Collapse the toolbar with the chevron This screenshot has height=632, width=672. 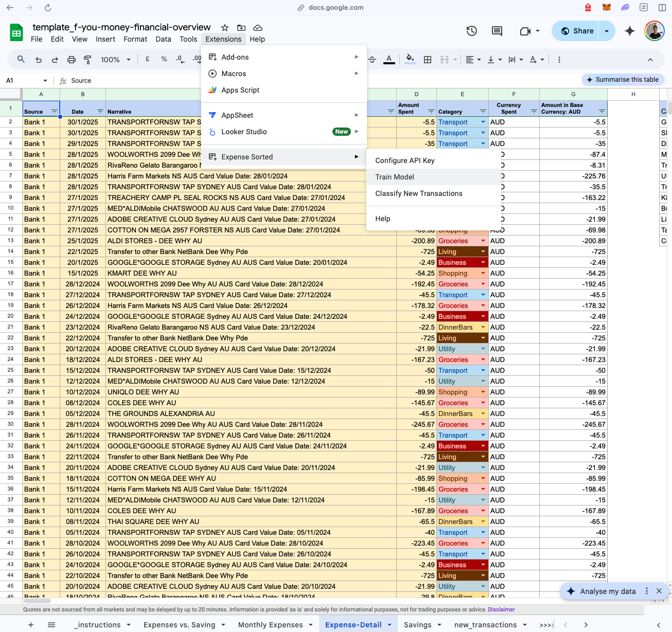(x=650, y=60)
